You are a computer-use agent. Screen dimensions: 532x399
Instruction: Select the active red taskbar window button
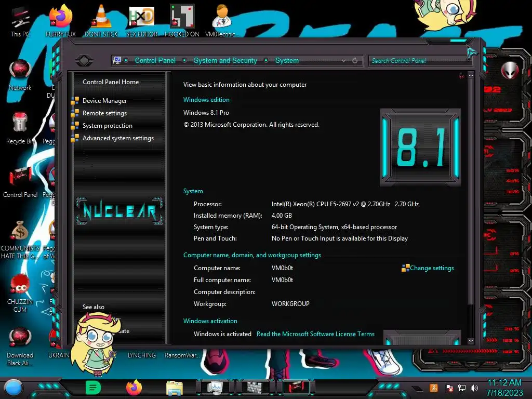(x=296, y=388)
